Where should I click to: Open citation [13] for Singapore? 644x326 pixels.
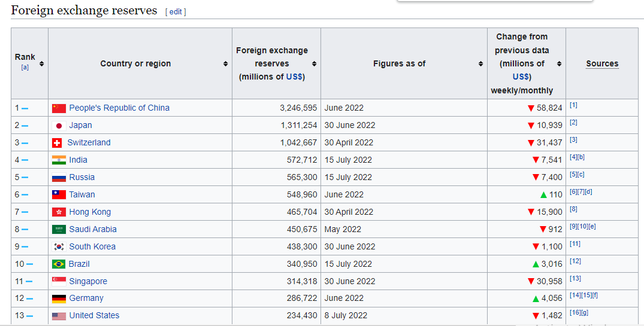pyautogui.click(x=575, y=279)
